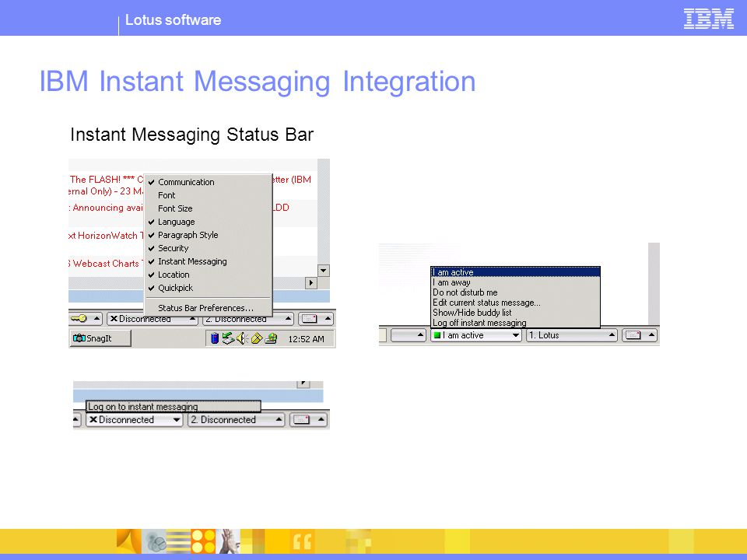Open the 1. Lotus location selector
The image size is (747, 560).
coord(572,335)
